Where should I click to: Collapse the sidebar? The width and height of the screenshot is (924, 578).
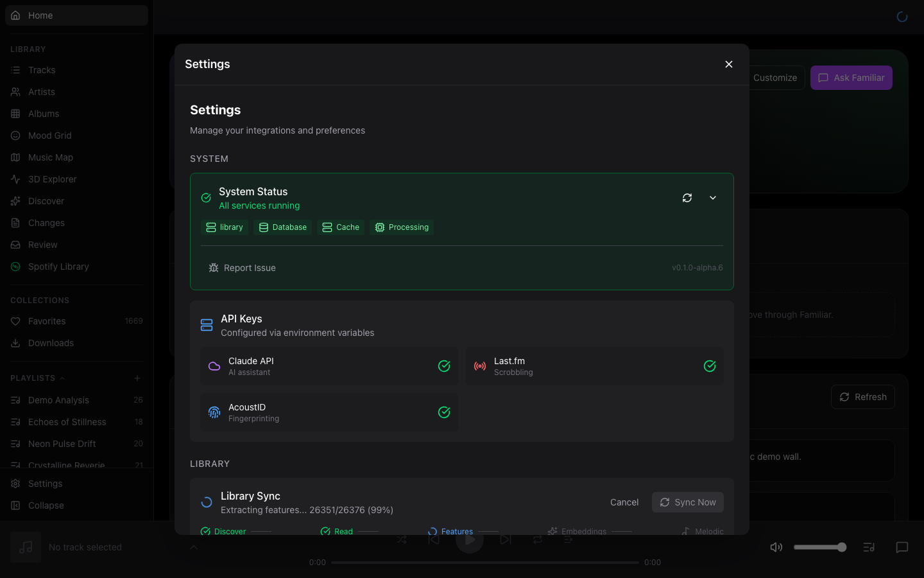pos(46,505)
